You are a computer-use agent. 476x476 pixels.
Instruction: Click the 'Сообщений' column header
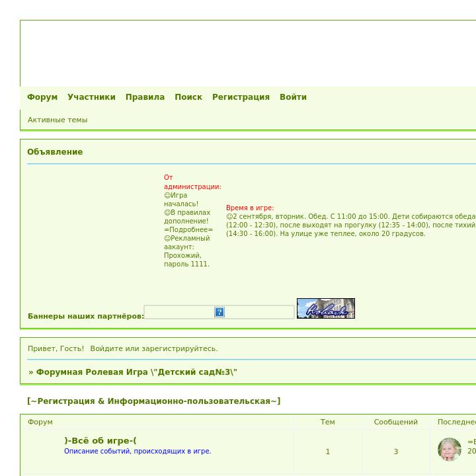click(396, 422)
